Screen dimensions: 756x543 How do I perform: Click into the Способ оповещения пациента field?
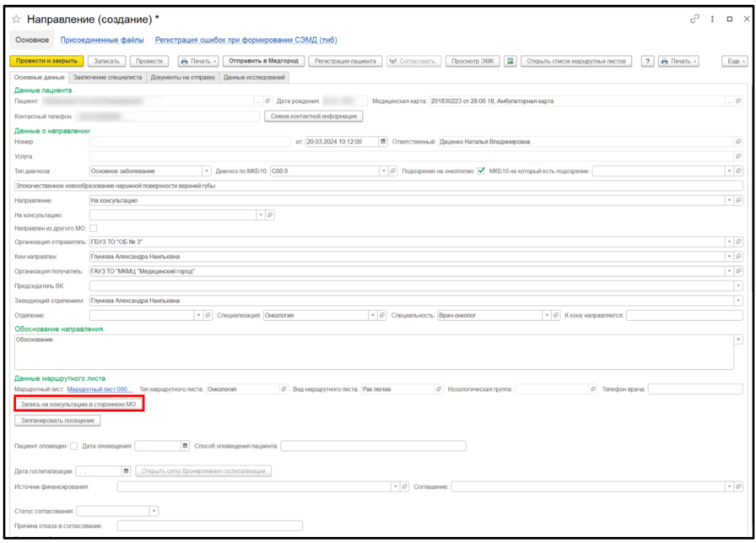point(372,446)
